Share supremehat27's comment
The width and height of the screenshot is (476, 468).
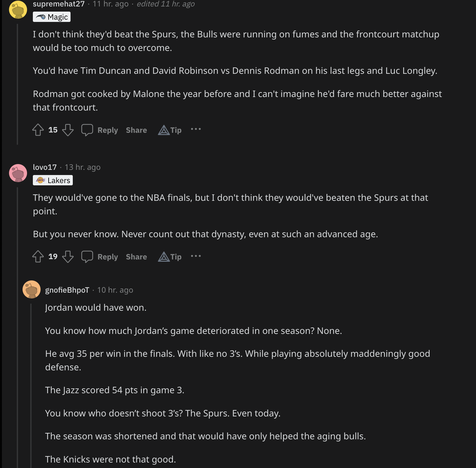pyautogui.click(x=136, y=130)
